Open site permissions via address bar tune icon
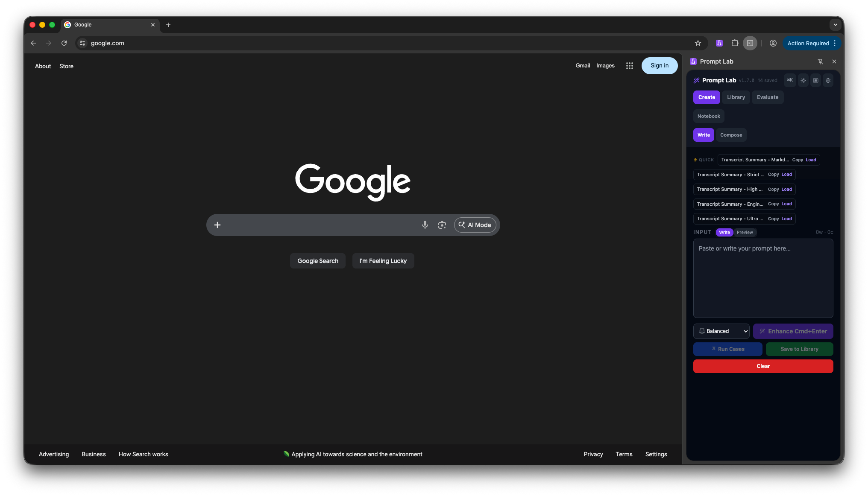Viewport: 868px width, 496px height. 82,43
